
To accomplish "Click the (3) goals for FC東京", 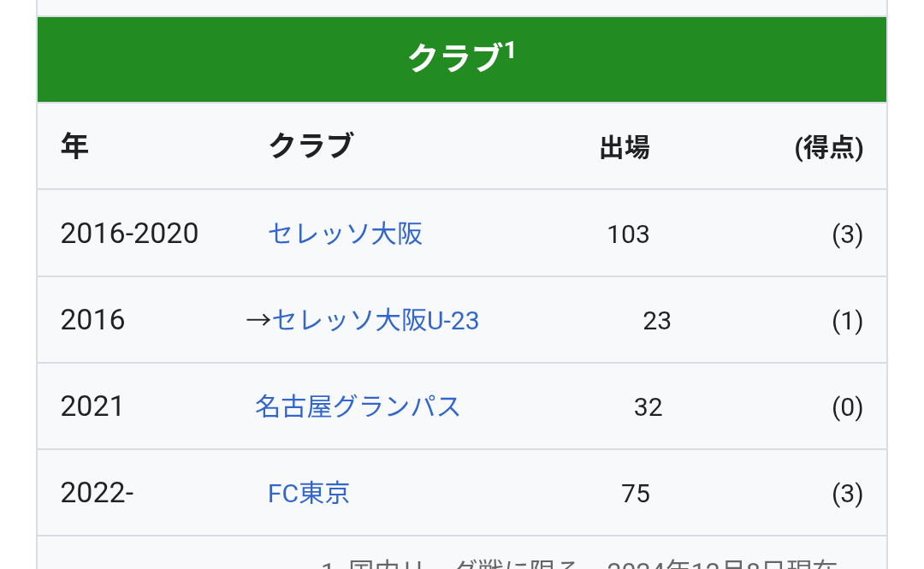I will [847, 494].
